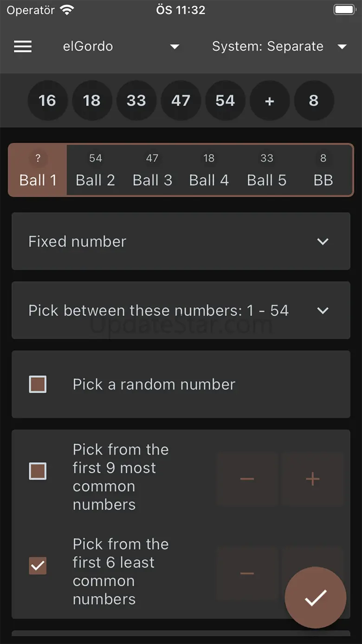Expand Pick between these numbers: 1 - 54
This screenshot has height=644, width=362.
[x=181, y=310]
